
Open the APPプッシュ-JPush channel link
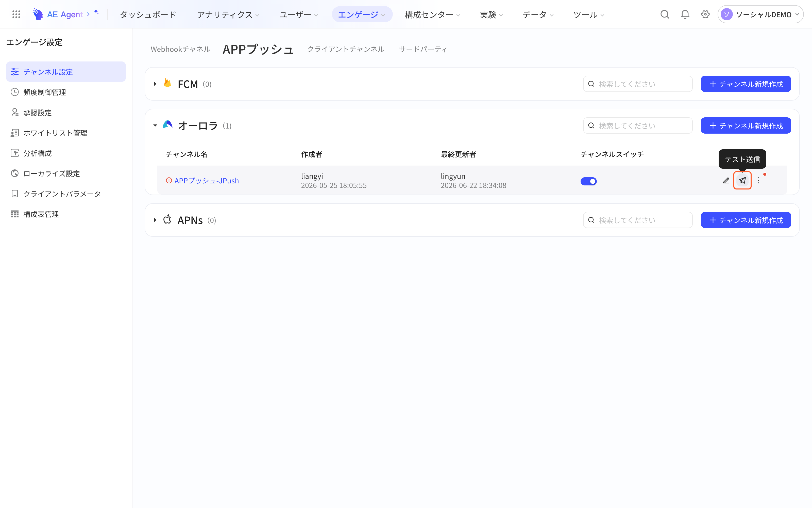pyautogui.click(x=207, y=181)
